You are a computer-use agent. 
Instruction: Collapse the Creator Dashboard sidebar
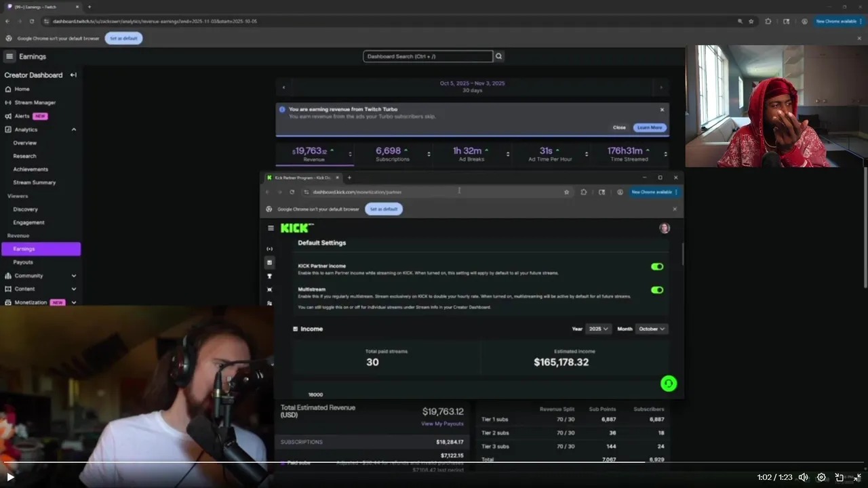(73, 75)
